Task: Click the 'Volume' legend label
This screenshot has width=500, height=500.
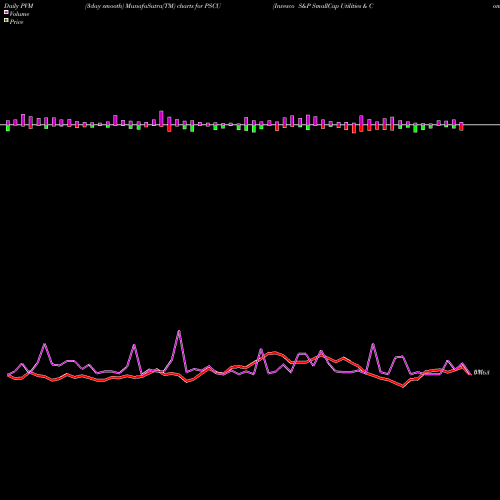Action: [19, 14]
